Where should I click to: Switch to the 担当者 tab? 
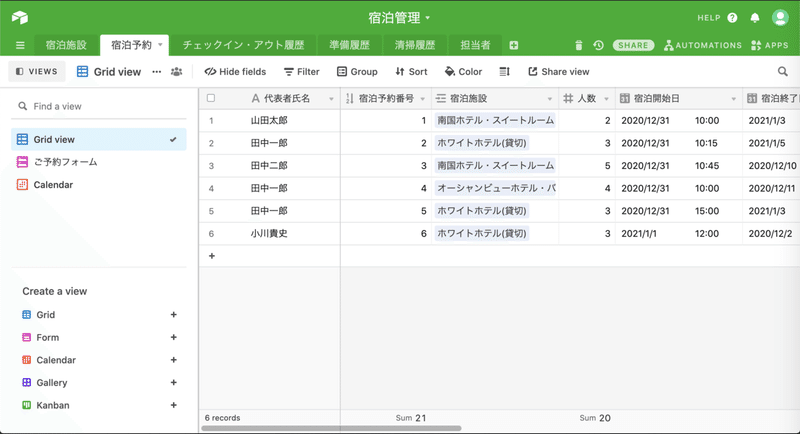[475, 45]
